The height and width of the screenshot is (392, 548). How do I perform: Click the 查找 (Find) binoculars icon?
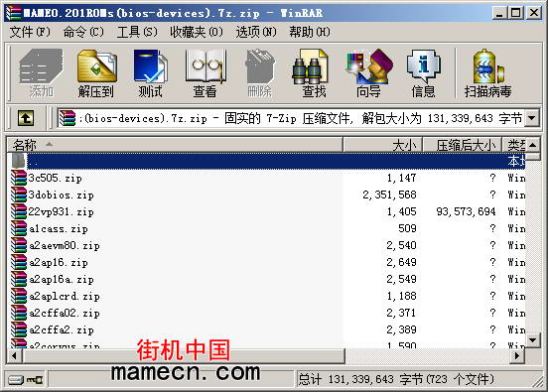click(314, 73)
